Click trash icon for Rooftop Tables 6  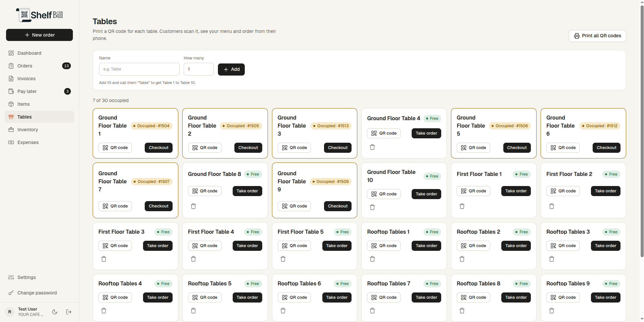click(283, 311)
